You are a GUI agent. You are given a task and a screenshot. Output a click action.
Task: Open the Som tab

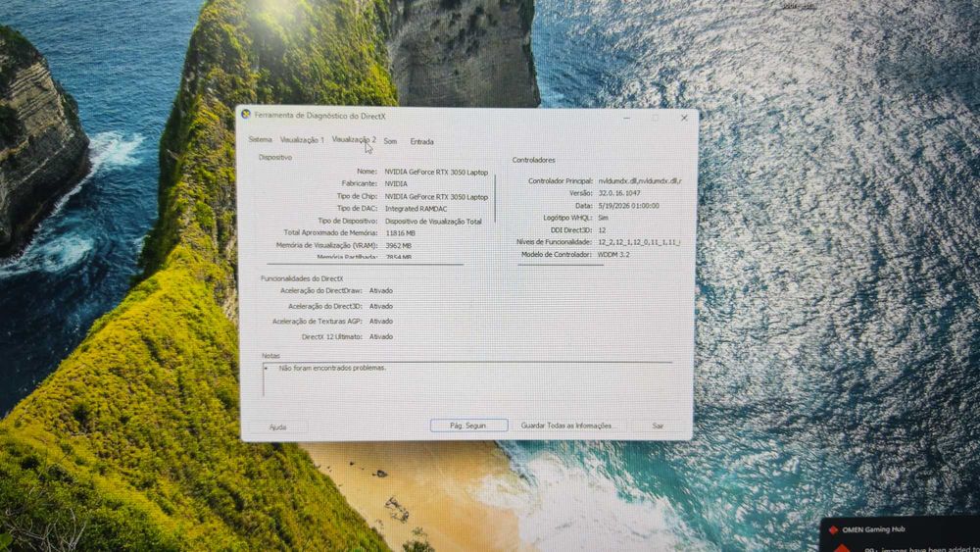pos(390,141)
